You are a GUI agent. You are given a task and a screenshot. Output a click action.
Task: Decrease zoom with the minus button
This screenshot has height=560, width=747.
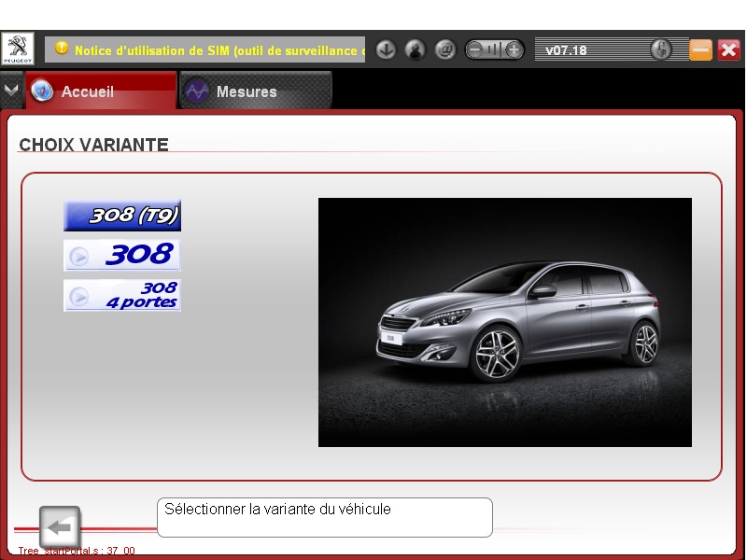tap(474, 49)
